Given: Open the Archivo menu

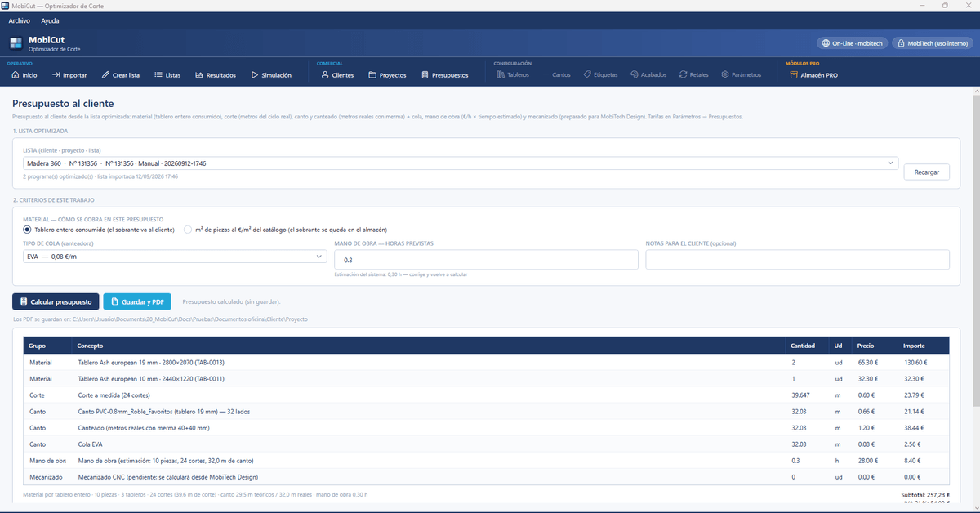Looking at the screenshot, I should pyautogui.click(x=20, y=20).
